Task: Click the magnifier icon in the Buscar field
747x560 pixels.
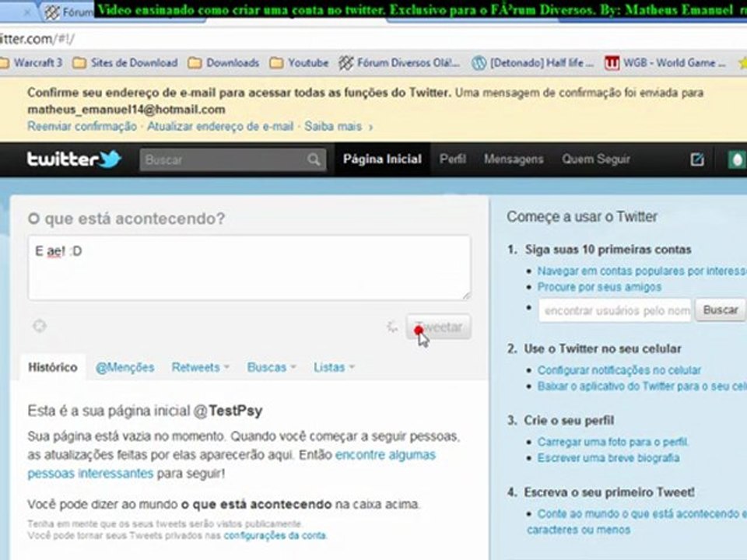Action: coord(314,159)
